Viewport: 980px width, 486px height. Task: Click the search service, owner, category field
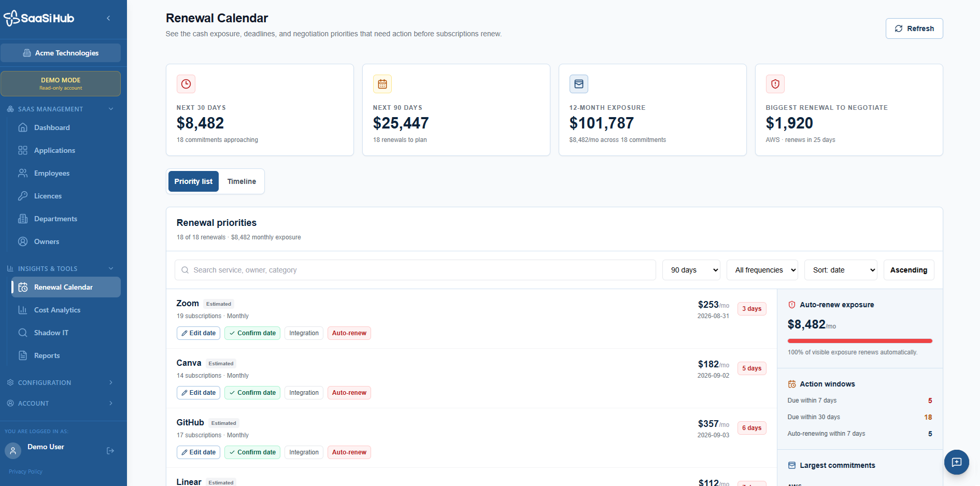pyautogui.click(x=415, y=270)
